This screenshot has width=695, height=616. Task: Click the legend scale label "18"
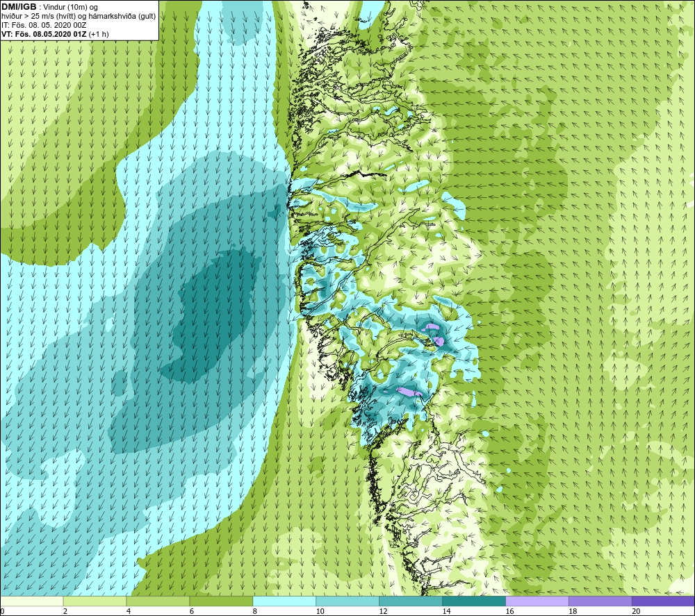coord(573,612)
